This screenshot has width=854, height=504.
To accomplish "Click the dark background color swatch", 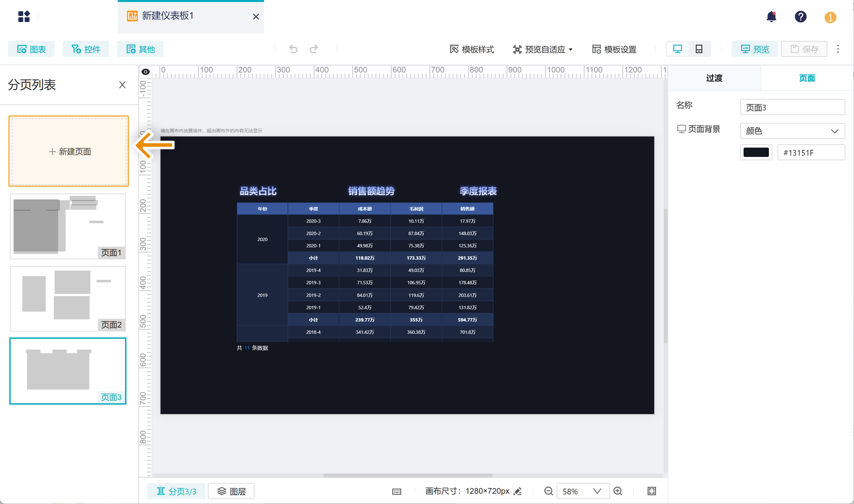I will coord(756,153).
